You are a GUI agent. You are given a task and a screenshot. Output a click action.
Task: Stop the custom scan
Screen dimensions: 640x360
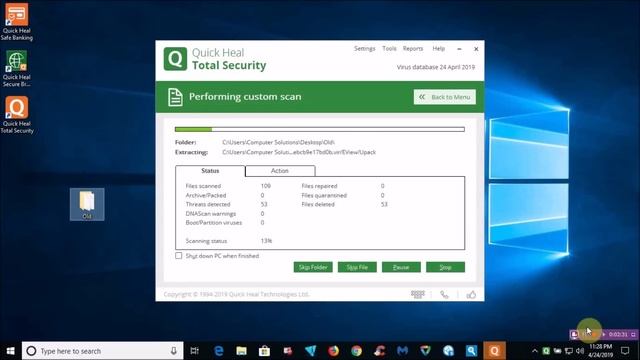coord(445,267)
